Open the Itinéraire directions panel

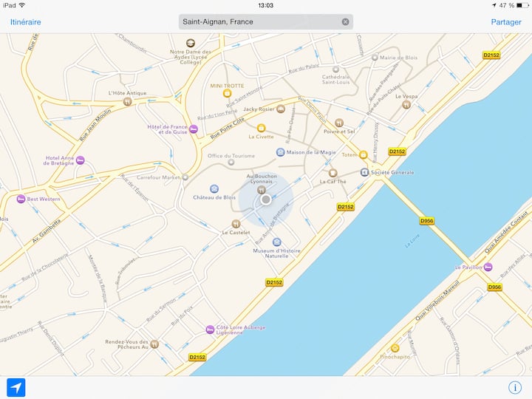pos(25,22)
